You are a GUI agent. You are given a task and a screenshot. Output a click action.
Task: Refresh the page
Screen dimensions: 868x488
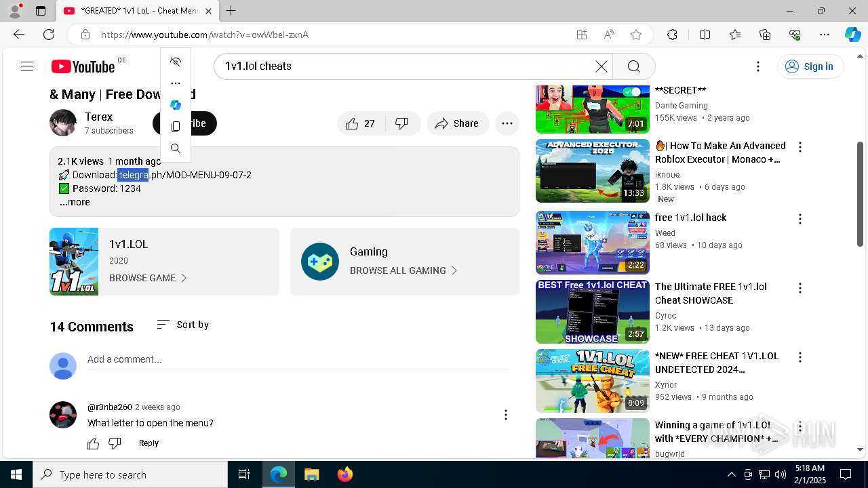click(x=49, y=35)
